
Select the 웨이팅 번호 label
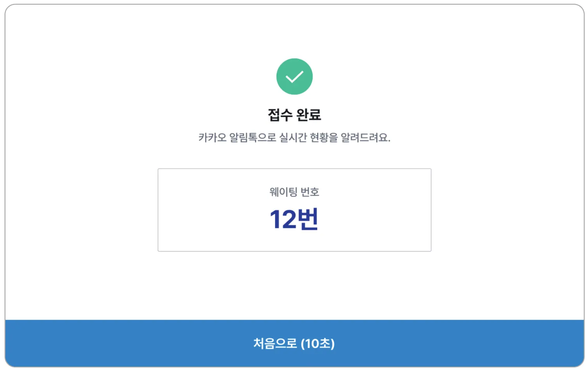294,192
